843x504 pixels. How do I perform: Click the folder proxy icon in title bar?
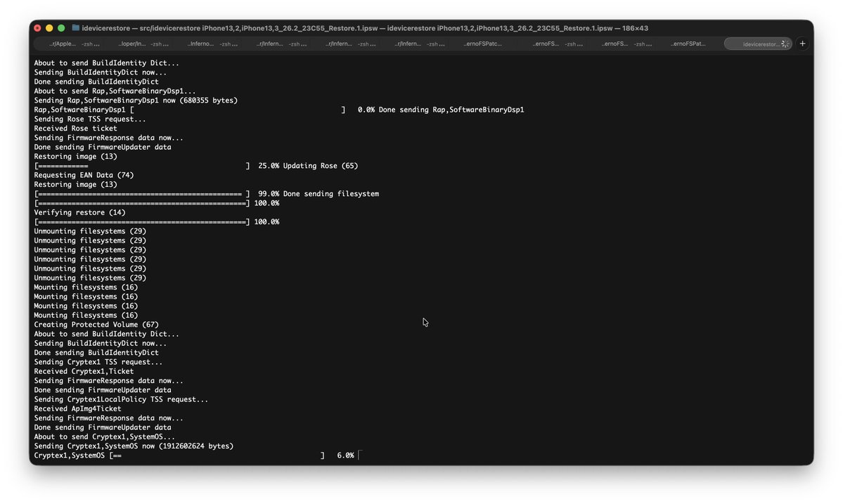click(76, 28)
